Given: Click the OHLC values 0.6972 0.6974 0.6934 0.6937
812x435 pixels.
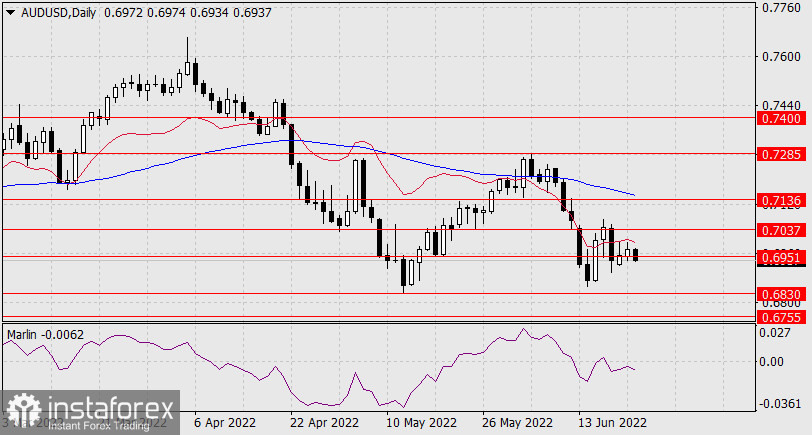Looking at the screenshot, I should pos(187,13).
